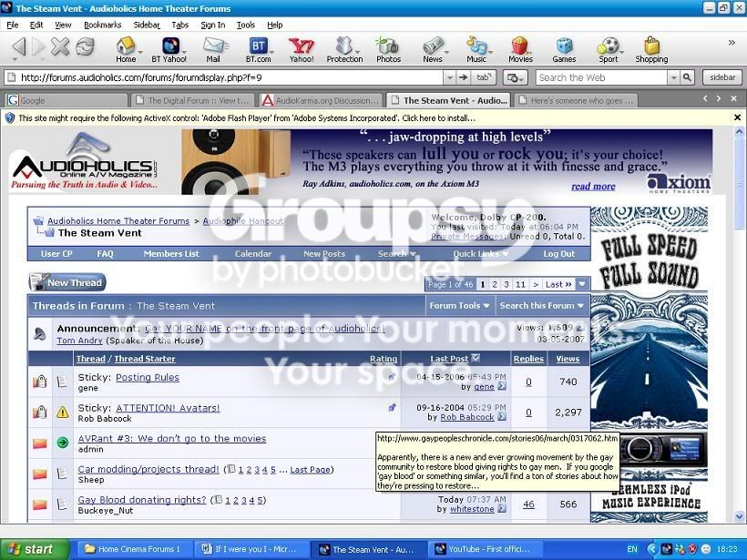This screenshot has width=747, height=560.
Task: Click the toolbar overflow chevron
Action: click(x=732, y=43)
